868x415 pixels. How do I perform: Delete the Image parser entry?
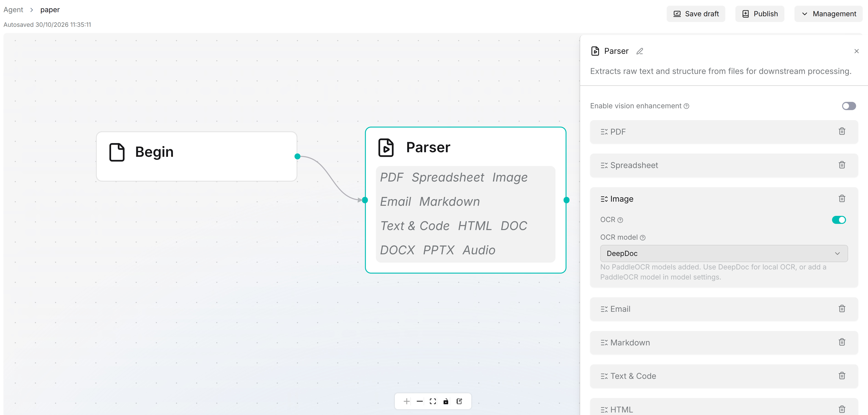tap(842, 198)
